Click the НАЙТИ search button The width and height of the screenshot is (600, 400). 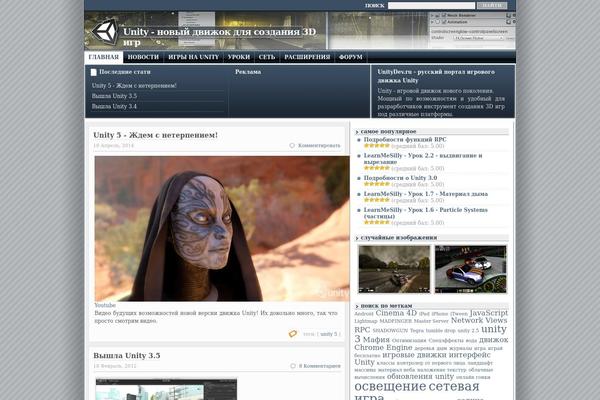point(492,5)
